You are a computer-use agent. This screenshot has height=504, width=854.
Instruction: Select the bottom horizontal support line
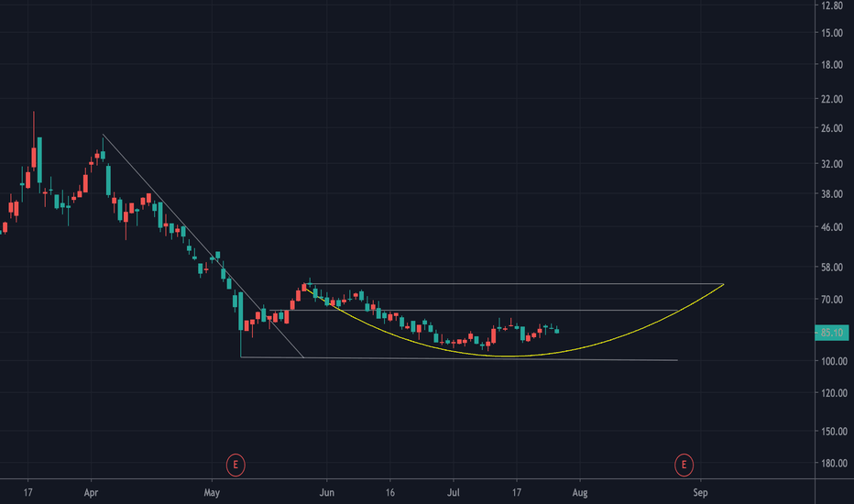point(459,358)
